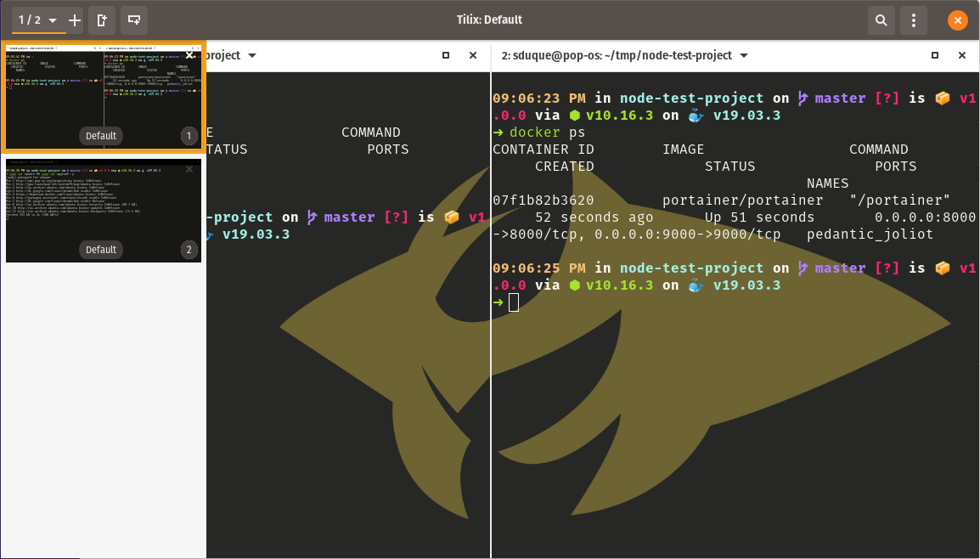
Task: Click CONTAINER ID column header
Action: pos(544,150)
